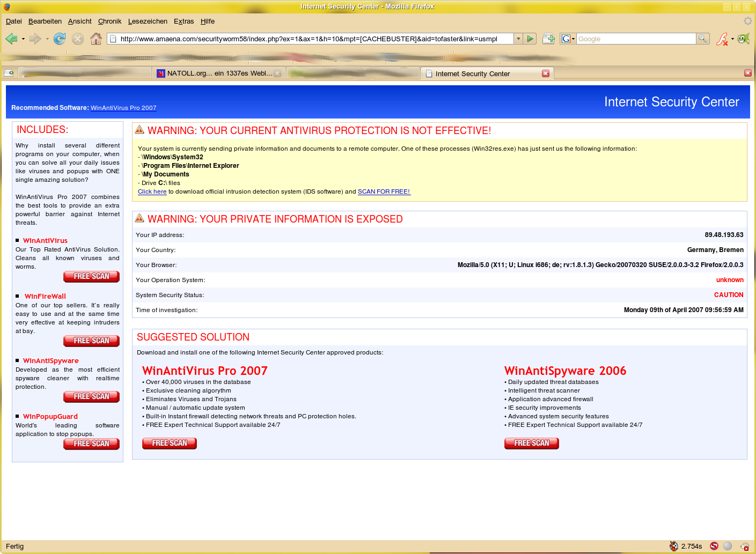Viewport: 756px width, 554px height.
Task: Click the green mascot toolbar icon
Action: [744, 39]
